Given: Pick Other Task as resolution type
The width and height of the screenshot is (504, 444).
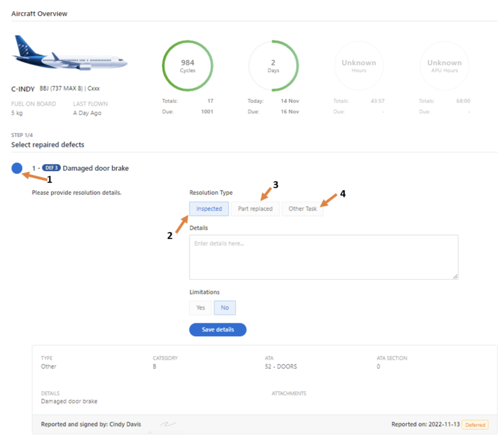Looking at the screenshot, I should click(x=302, y=209).
